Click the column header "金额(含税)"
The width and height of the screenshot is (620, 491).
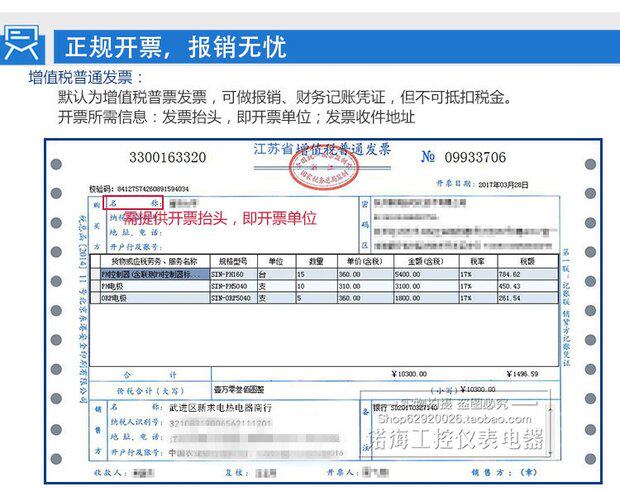pyautogui.click(x=425, y=261)
